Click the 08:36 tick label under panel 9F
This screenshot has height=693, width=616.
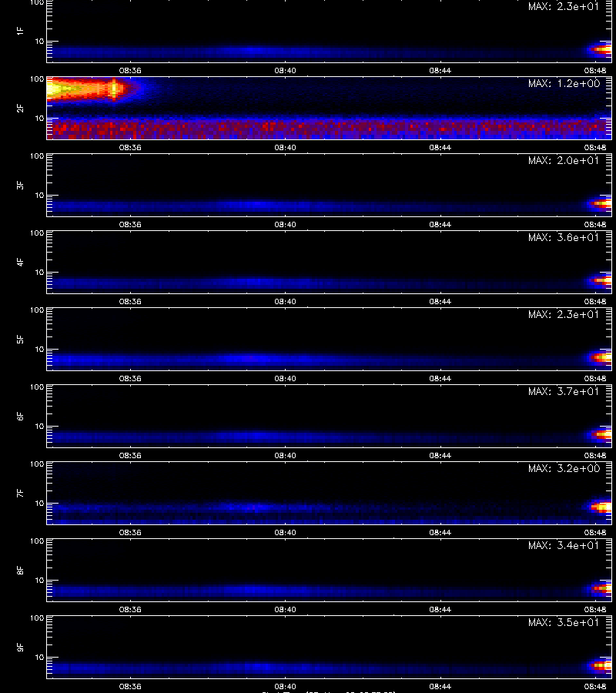point(130,686)
